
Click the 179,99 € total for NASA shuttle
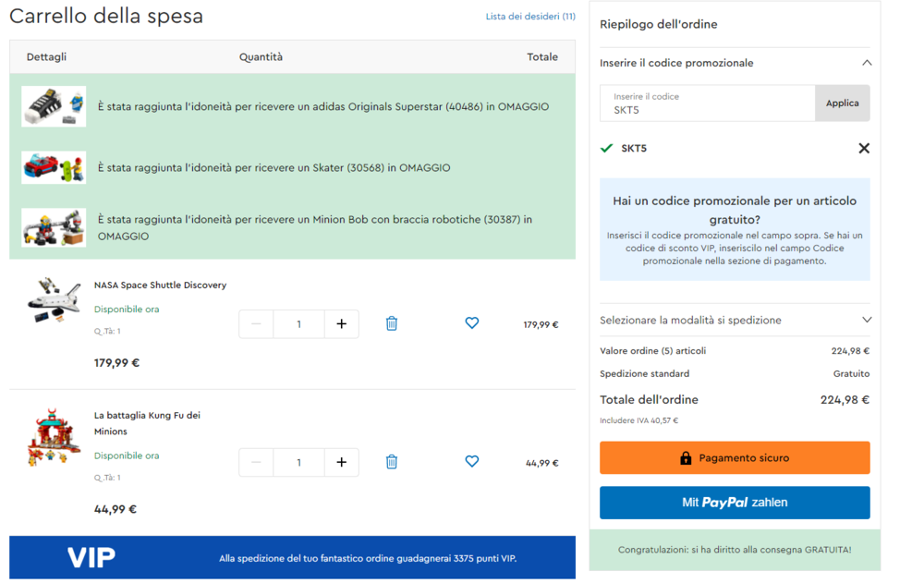tap(541, 325)
